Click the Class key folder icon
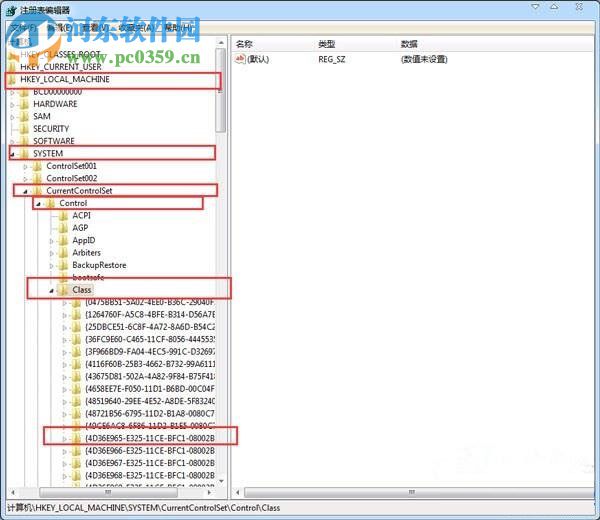Screen dimensions: 600x520 [x=63, y=290]
